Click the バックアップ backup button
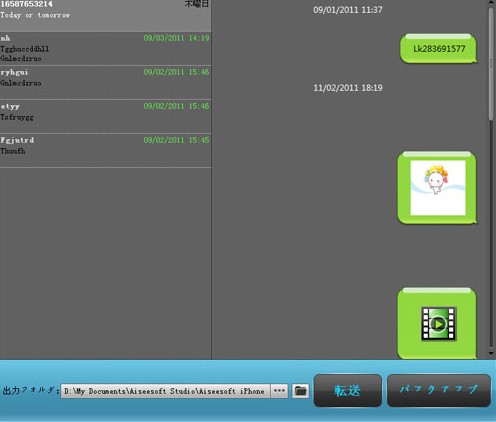 (x=439, y=390)
